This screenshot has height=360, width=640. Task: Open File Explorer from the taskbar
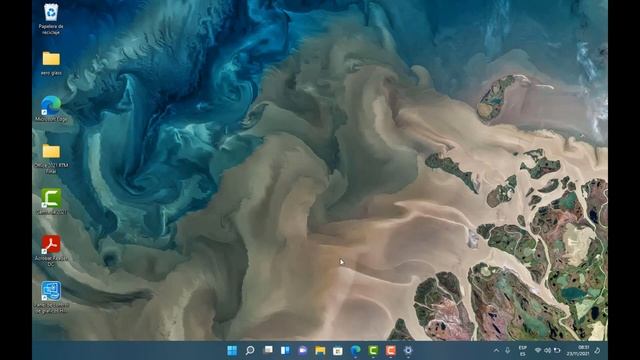click(x=320, y=350)
